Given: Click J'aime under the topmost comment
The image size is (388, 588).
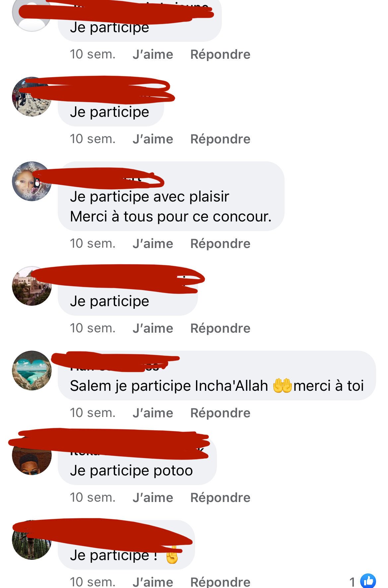Looking at the screenshot, I should point(153,54).
